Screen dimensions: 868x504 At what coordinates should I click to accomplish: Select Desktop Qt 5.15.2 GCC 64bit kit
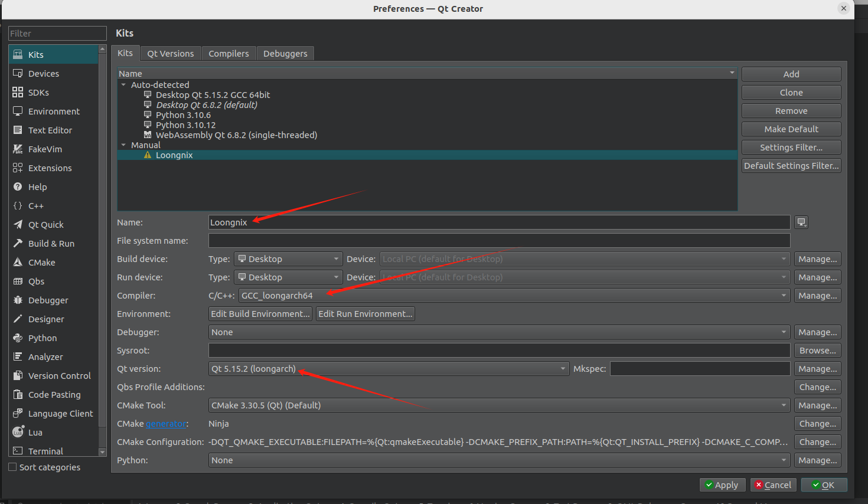[x=213, y=95]
